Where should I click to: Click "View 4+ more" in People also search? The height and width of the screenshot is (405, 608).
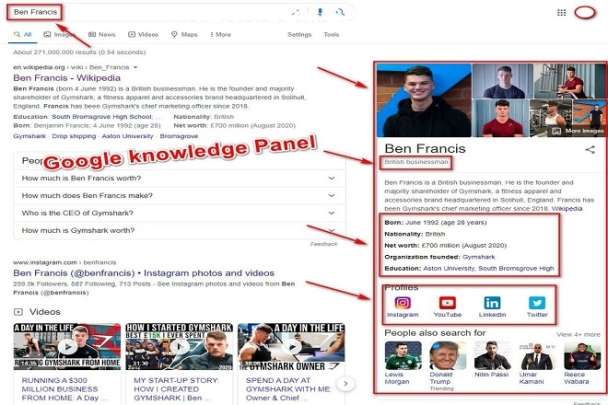578,334
